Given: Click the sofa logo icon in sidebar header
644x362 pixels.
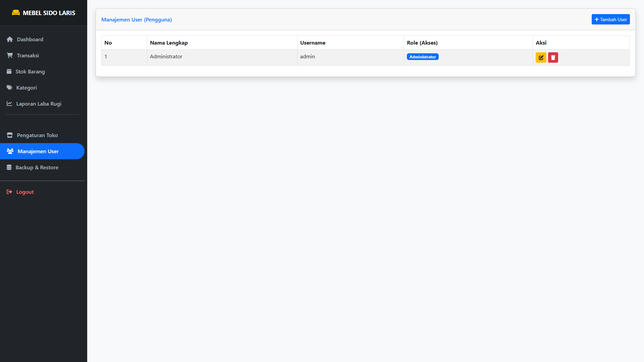Looking at the screenshot, I should [16, 13].
